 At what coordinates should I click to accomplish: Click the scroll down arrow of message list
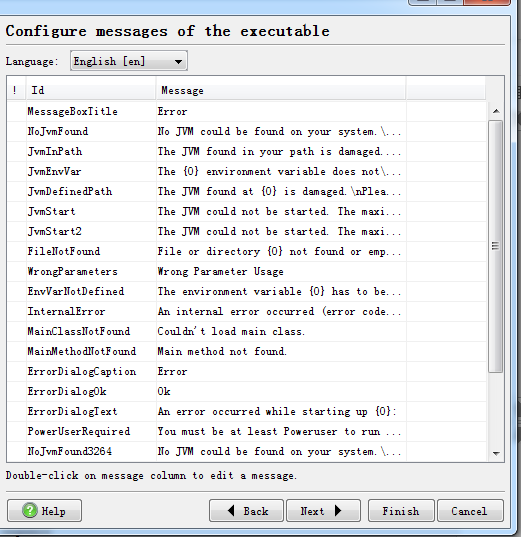point(496,453)
